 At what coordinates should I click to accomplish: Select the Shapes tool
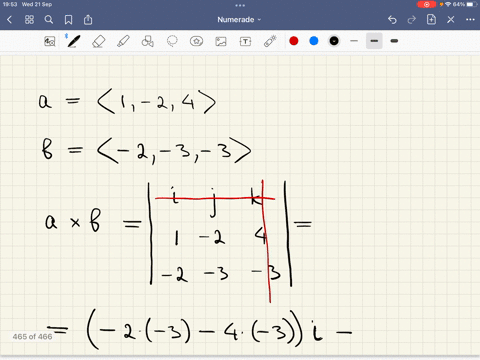coord(148,41)
